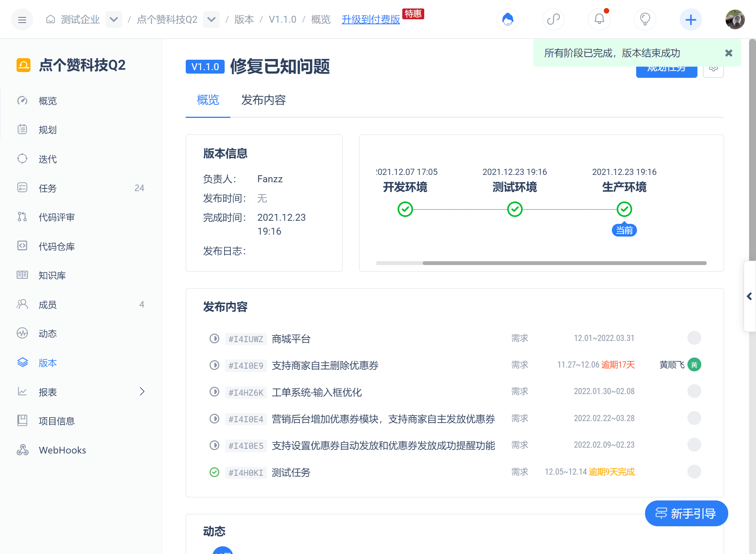Image resolution: width=756 pixels, height=554 pixels.
Task: Click the stage timeline horizontal scrollbar
Action: coord(564,263)
